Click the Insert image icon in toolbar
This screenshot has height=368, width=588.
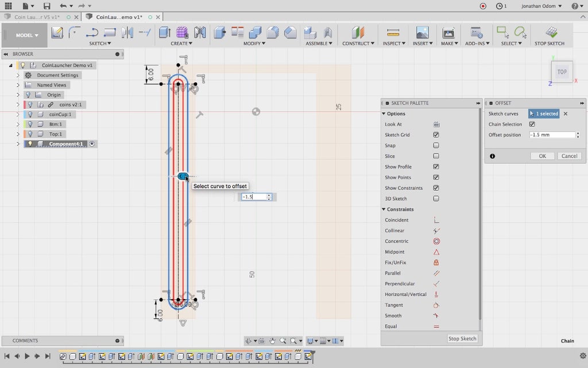422,32
